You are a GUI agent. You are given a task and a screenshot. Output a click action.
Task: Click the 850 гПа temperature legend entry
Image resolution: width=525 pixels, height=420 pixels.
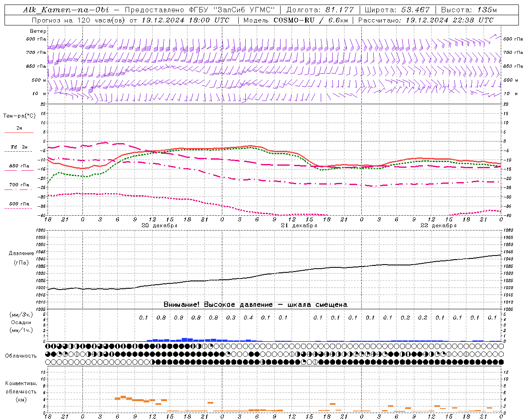(x=19, y=166)
